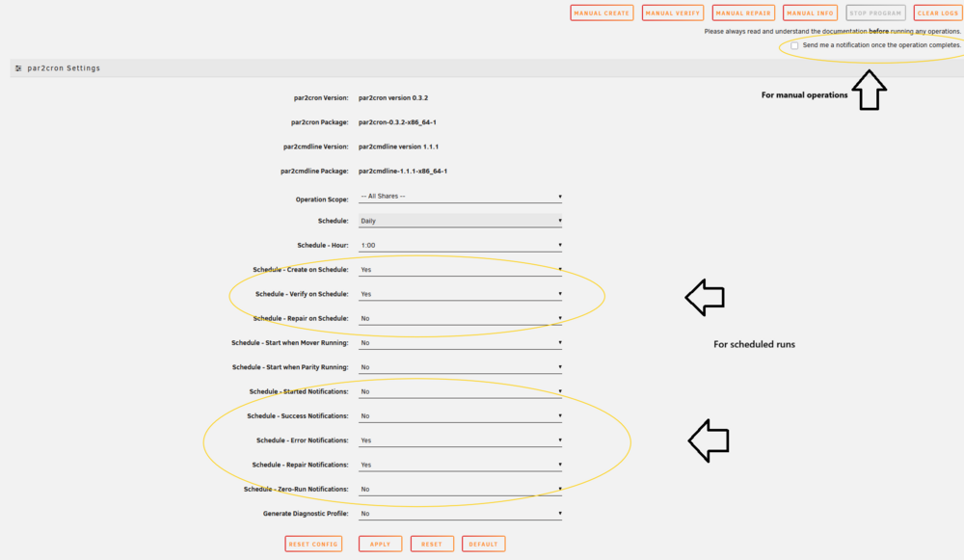Open Start when Parity Running dropdown

460,367
